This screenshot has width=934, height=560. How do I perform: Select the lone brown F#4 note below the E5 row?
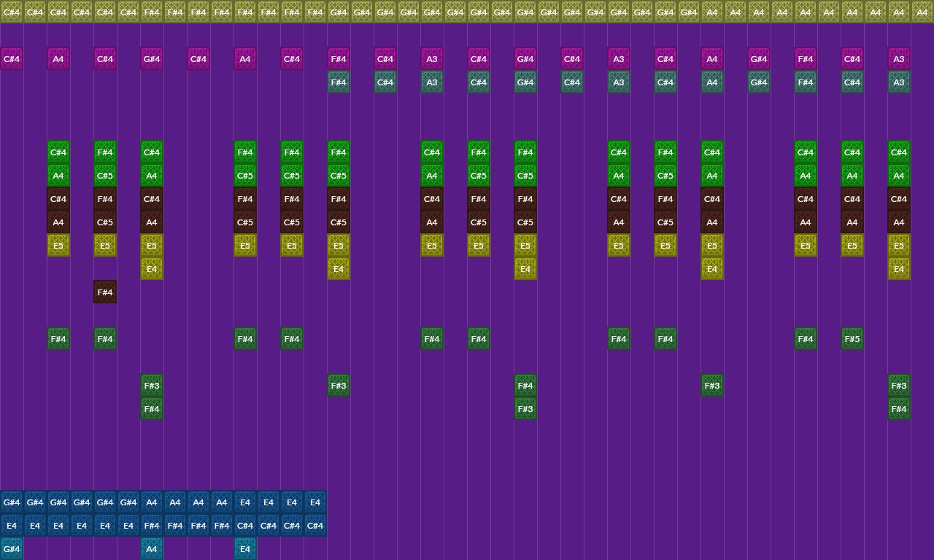click(105, 292)
